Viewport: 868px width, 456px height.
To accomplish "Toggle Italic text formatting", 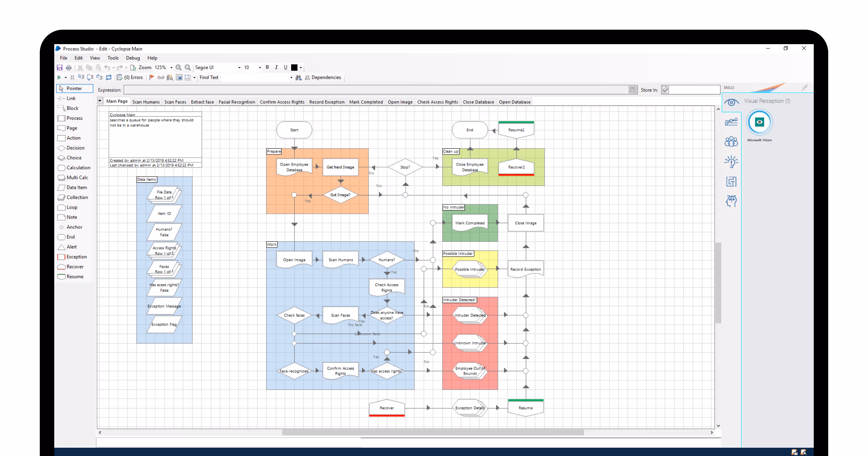I will [276, 67].
